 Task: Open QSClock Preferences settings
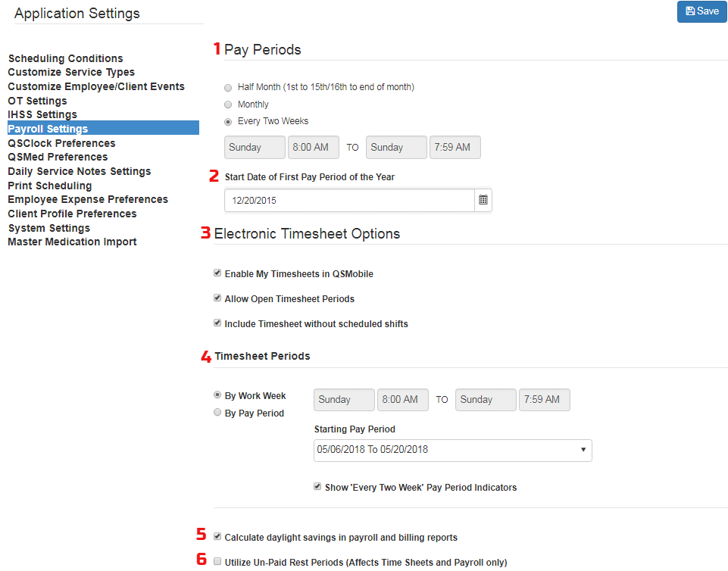pyautogui.click(x=61, y=142)
